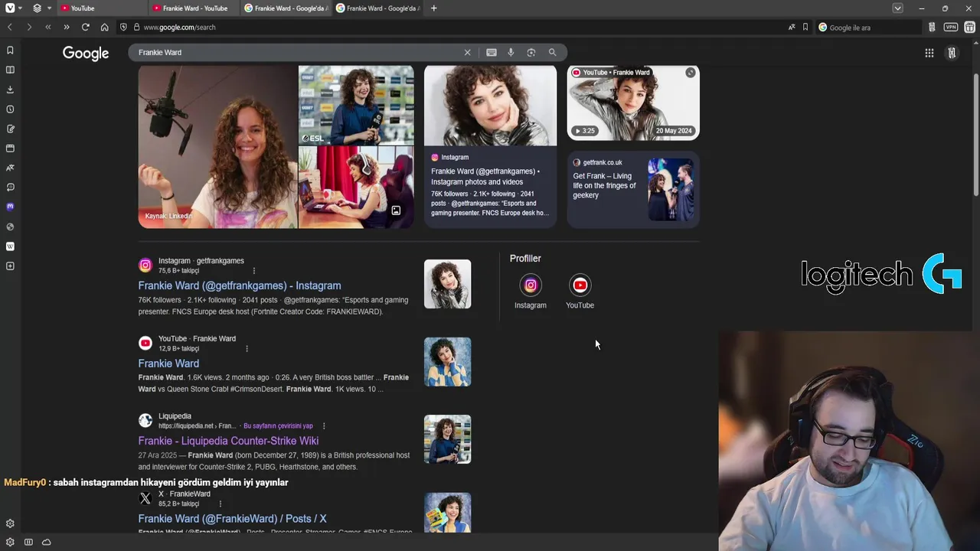This screenshot has height=551, width=980.
Task: Open a new tab with the plus button
Action: click(x=434, y=8)
